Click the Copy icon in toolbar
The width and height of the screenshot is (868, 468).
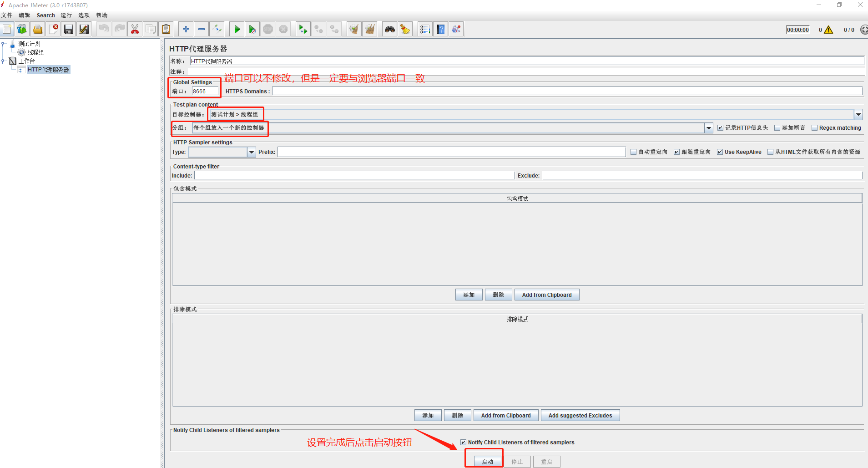tap(150, 30)
